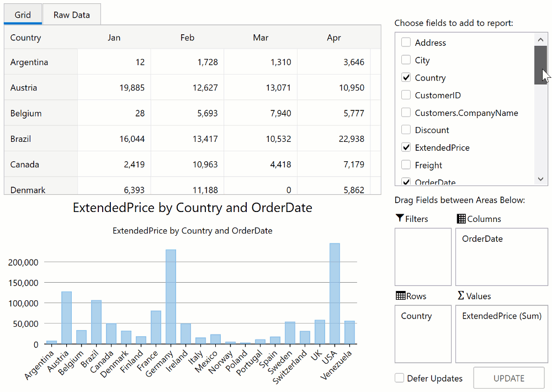Click the Apr column header
The width and height of the screenshot is (552, 392).
tap(334, 38)
